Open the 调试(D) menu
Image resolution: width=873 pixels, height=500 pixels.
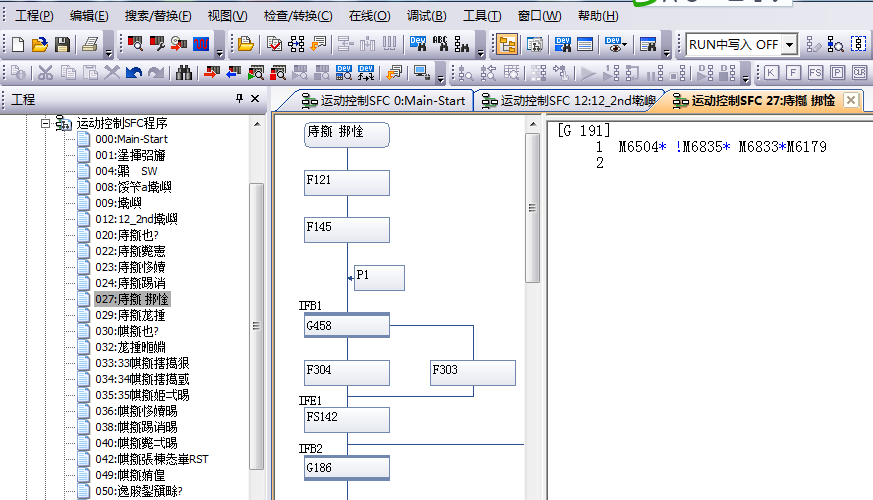pos(427,16)
